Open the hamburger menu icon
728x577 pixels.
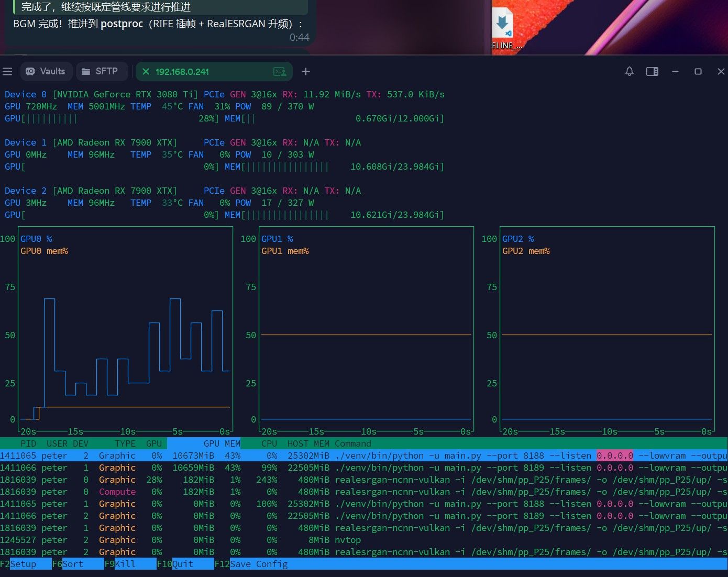pyautogui.click(x=7, y=71)
